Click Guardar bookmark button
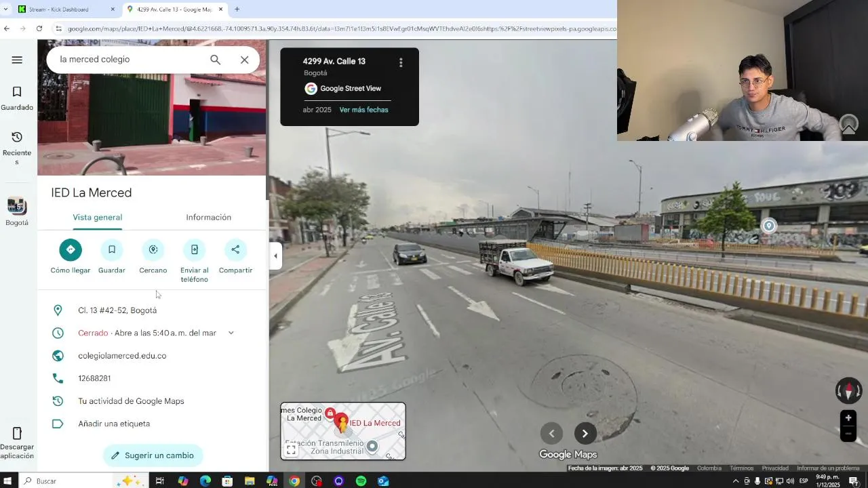868x488 pixels. (x=112, y=257)
